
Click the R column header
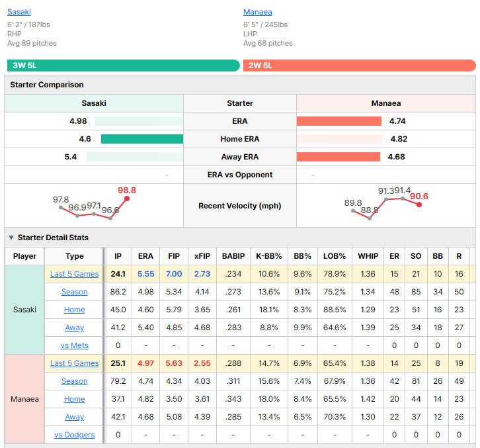pyautogui.click(x=459, y=256)
